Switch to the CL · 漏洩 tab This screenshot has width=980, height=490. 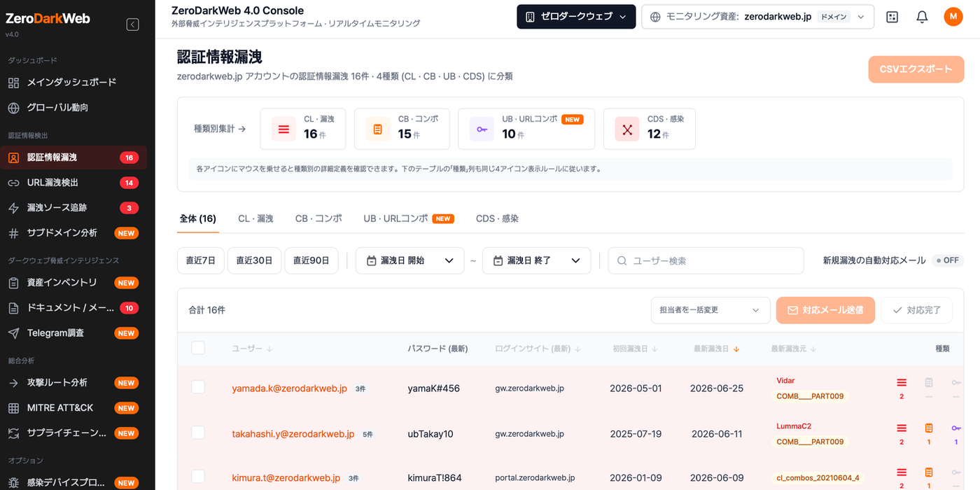[255, 218]
